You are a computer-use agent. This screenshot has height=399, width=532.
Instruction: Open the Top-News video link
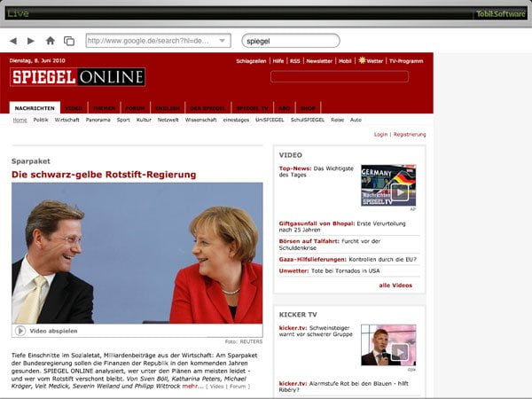click(317, 171)
